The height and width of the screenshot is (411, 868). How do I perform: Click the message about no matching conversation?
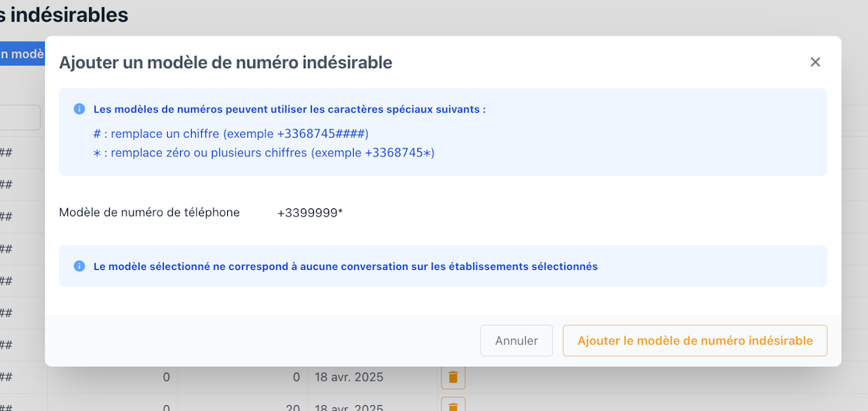(x=345, y=266)
